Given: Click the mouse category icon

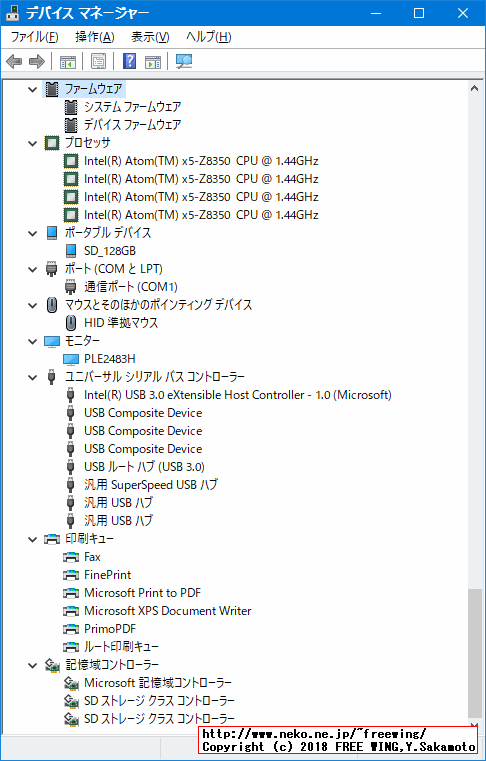Looking at the screenshot, I should pos(51,305).
